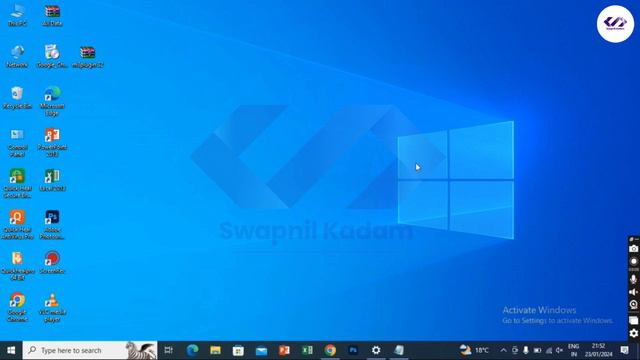Screen dimensions: 640x360
Task: Click the muted volume icon in tray
Action: [560, 350]
